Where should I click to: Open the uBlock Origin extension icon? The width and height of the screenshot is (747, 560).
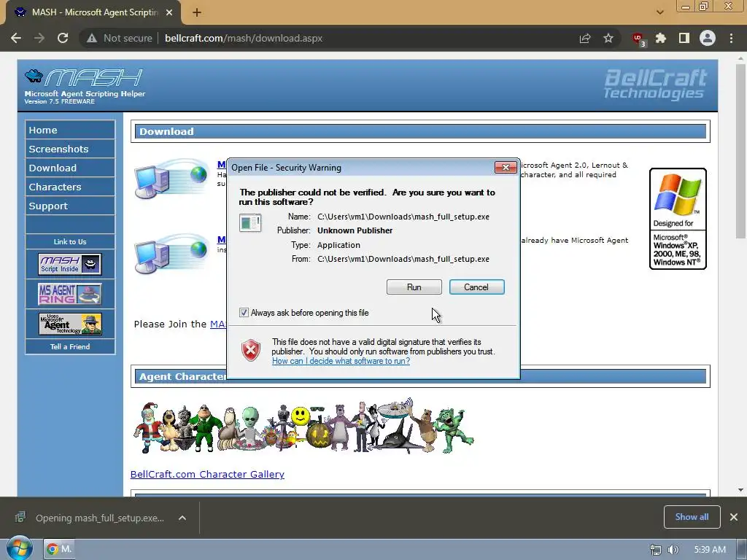(x=638, y=39)
